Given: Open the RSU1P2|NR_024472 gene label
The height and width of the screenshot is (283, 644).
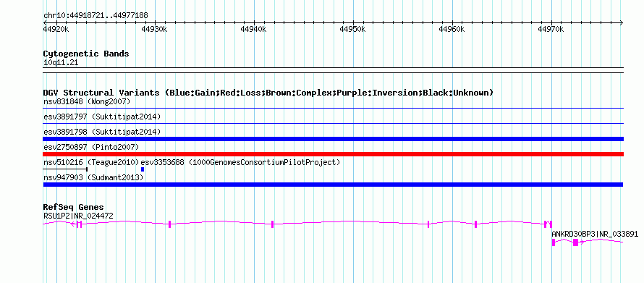Looking at the screenshot, I should pyautogui.click(x=78, y=216).
